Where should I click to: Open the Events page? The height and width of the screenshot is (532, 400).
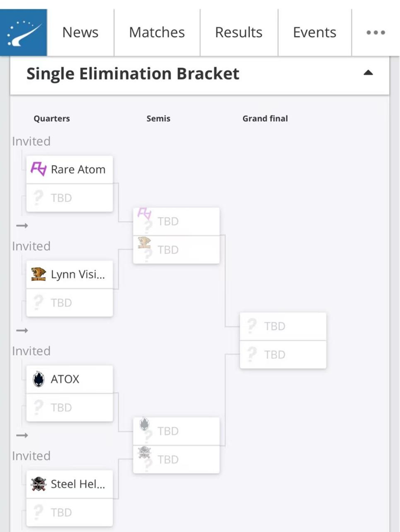coord(314,32)
